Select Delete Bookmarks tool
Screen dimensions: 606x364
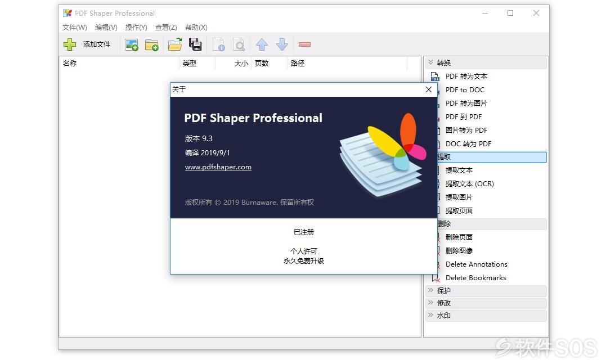click(476, 278)
